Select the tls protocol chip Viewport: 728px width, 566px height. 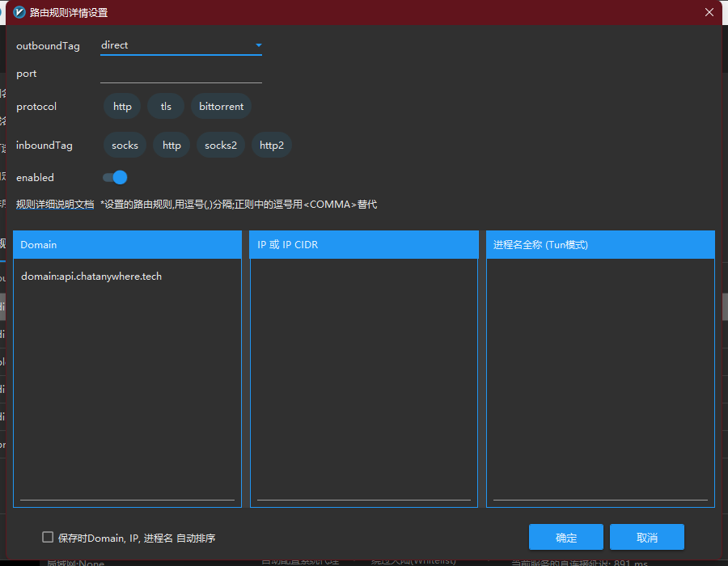166,107
